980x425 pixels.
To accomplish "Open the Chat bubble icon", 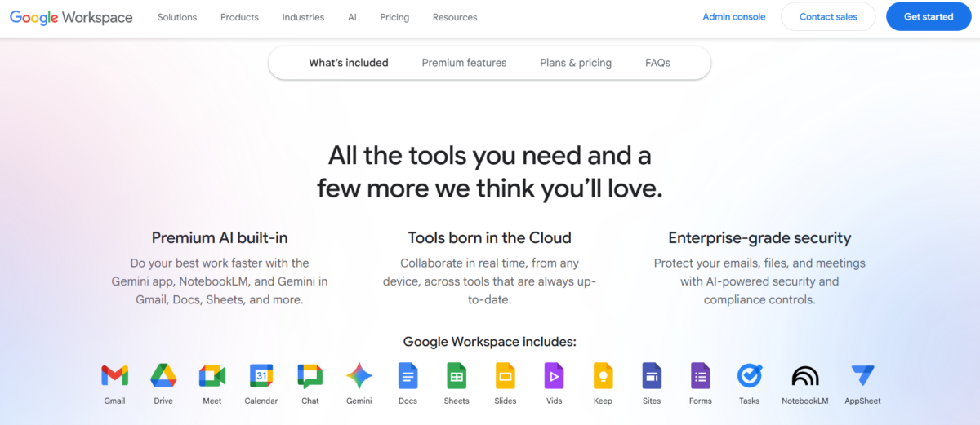I will pyautogui.click(x=310, y=376).
